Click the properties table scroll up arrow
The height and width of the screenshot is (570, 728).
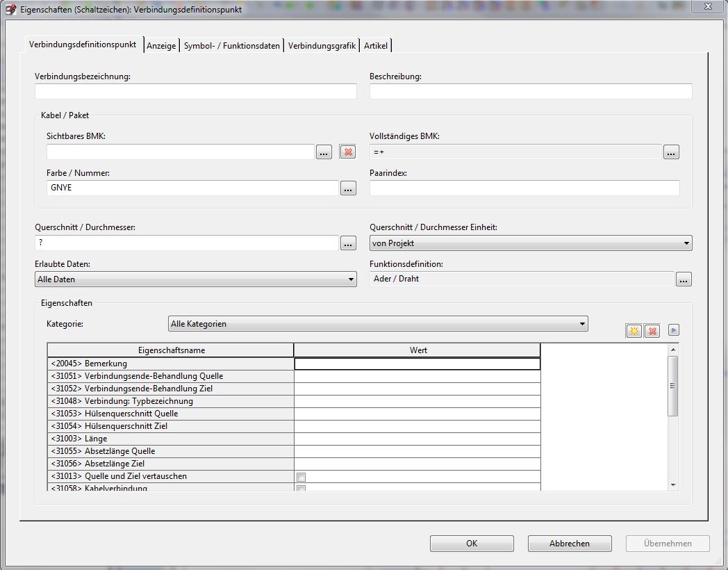[x=673, y=350]
